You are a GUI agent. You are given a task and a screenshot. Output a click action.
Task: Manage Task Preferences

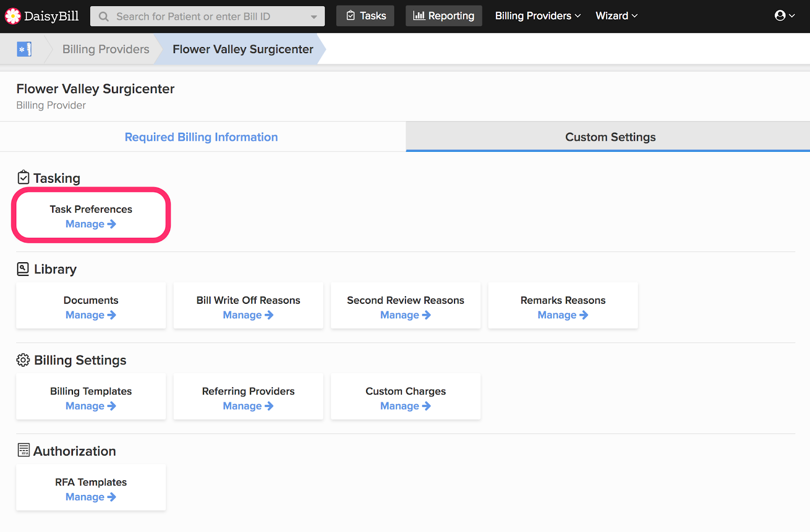[x=91, y=224]
